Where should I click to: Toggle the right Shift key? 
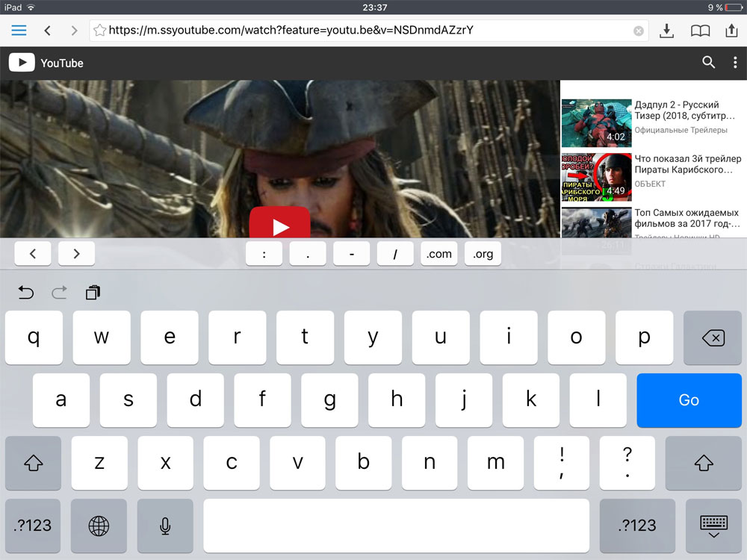tap(704, 463)
